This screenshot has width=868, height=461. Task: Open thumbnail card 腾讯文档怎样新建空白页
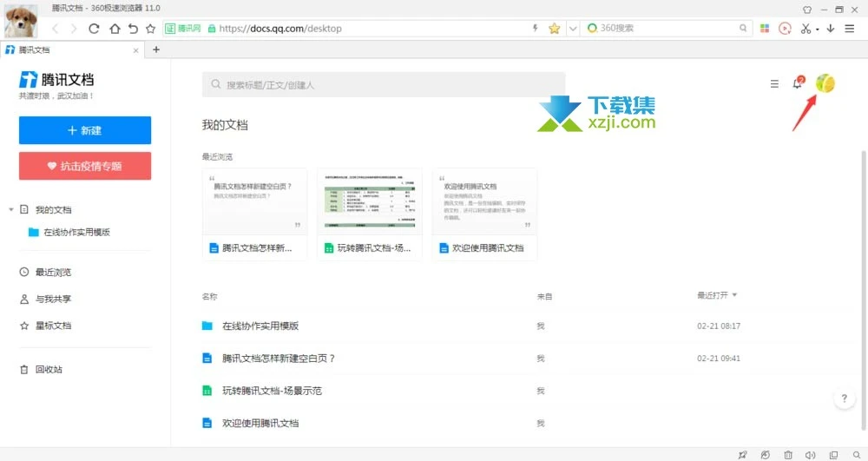point(254,214)
